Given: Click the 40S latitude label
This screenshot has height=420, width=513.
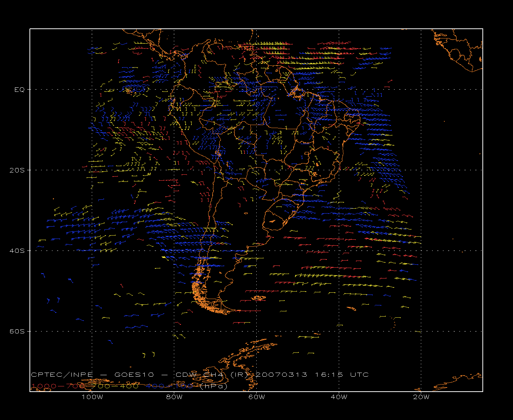Looking at the screenshot, I should (17, 251).
